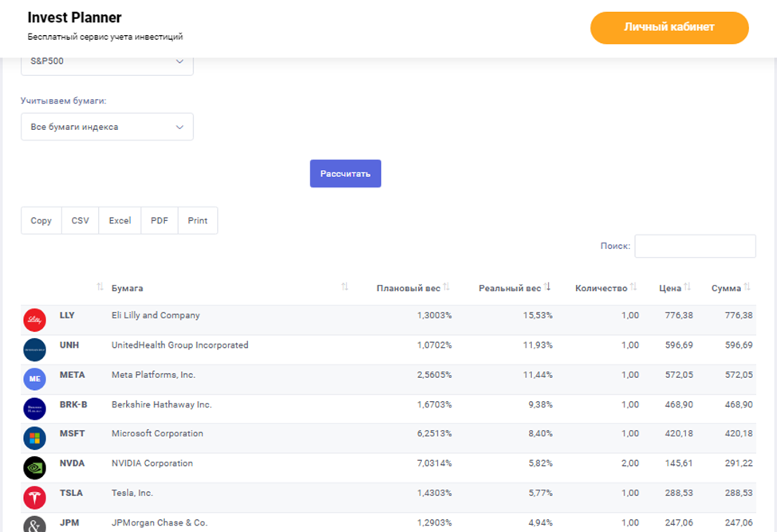Click Berkshire Hathaway Inc. name
Viewport: 777px width, 532px height.
[162, 404]
